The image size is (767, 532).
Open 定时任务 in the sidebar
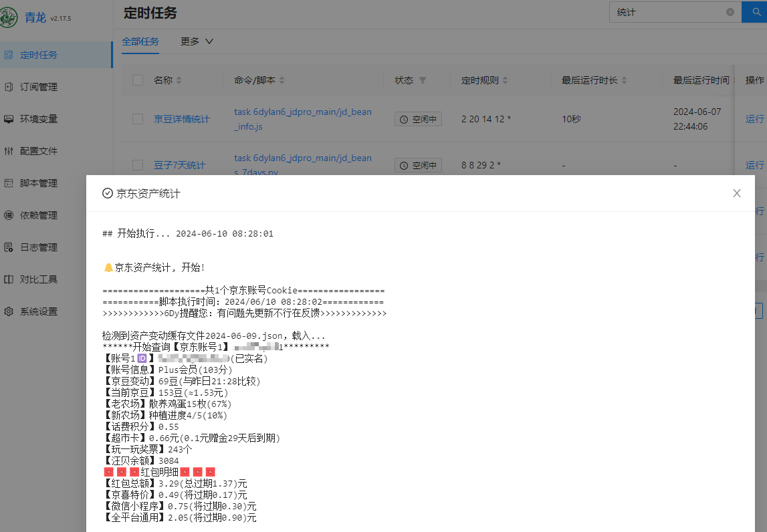coord(56,55)
